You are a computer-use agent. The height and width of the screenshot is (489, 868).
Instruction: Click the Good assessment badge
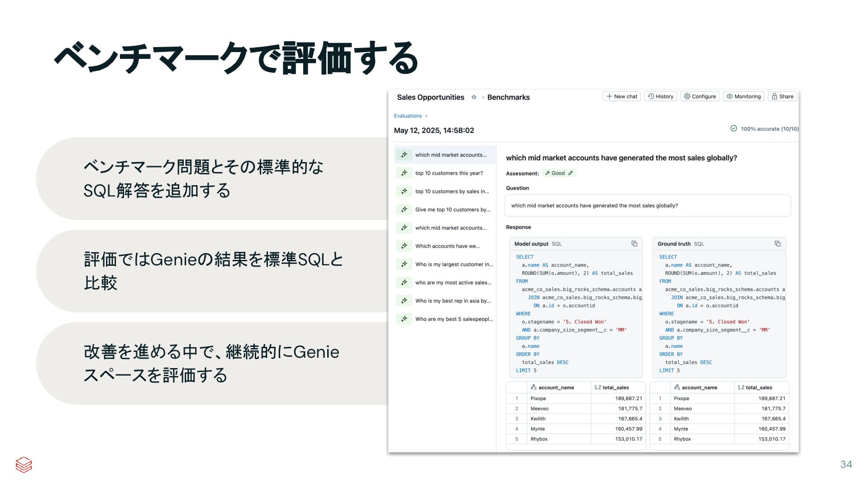(559, 173)
